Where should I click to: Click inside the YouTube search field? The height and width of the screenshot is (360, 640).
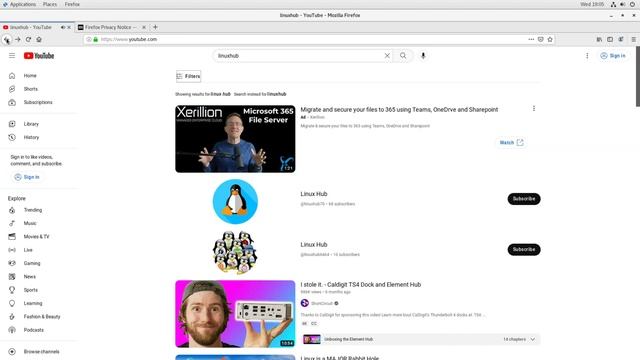300,56
